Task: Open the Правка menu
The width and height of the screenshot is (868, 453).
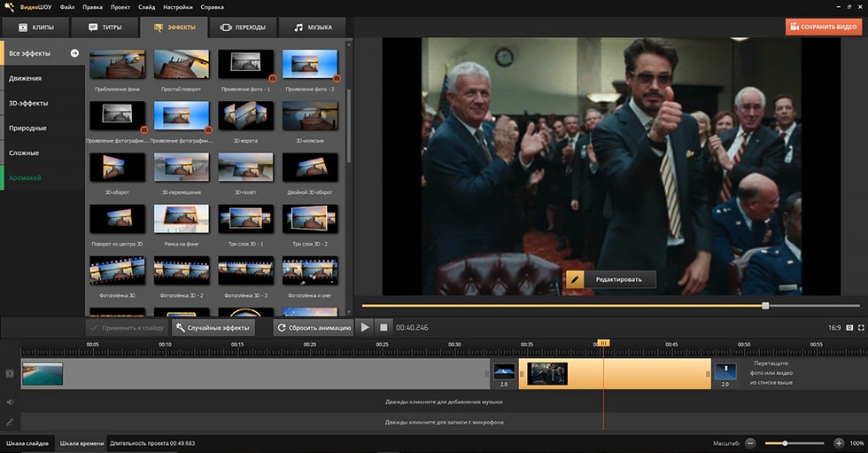Action: click(92, 7)
